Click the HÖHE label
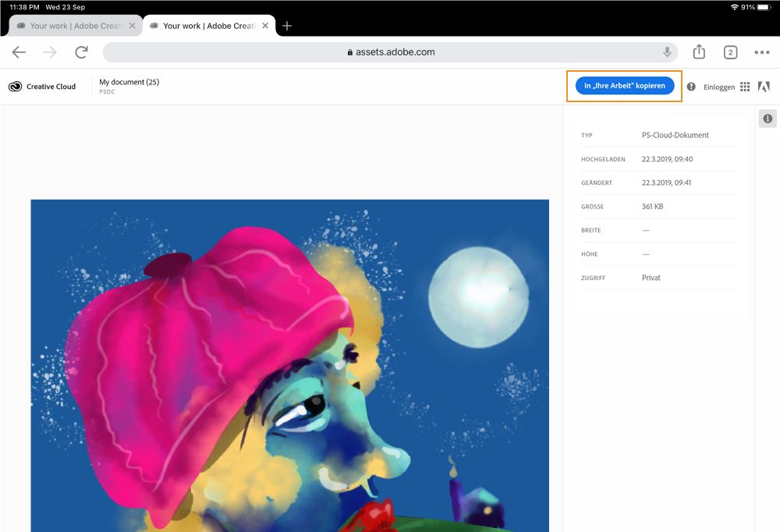This screenshot has height=532, width=780. 590,254
